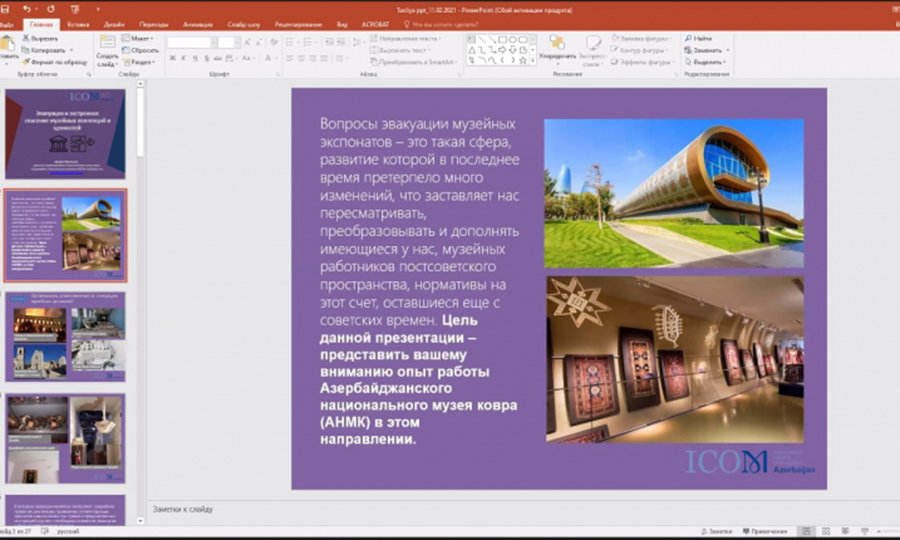Toggle text shadow (S)
The width and height of the screenshot is (900, 540).
coord(207,59)
